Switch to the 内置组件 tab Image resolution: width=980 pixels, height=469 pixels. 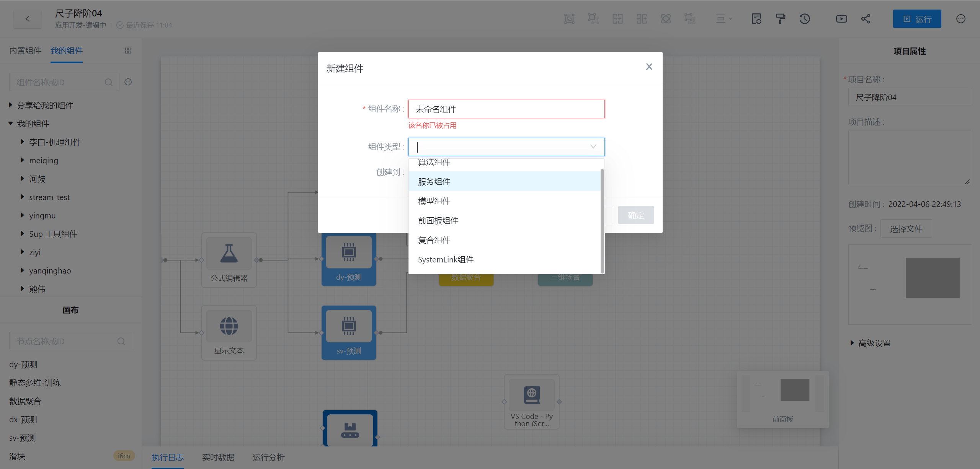(x=25, y=50)
